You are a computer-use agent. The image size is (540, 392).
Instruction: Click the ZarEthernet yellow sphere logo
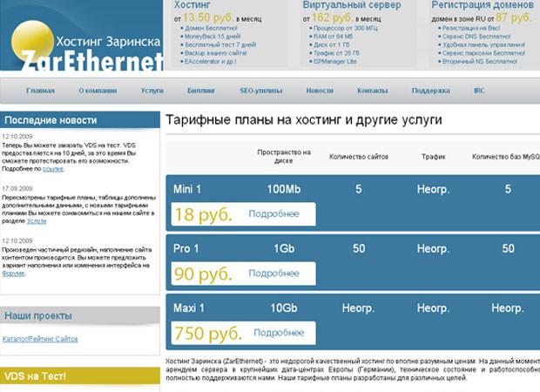pyautogui.click(x=32, y=42)
